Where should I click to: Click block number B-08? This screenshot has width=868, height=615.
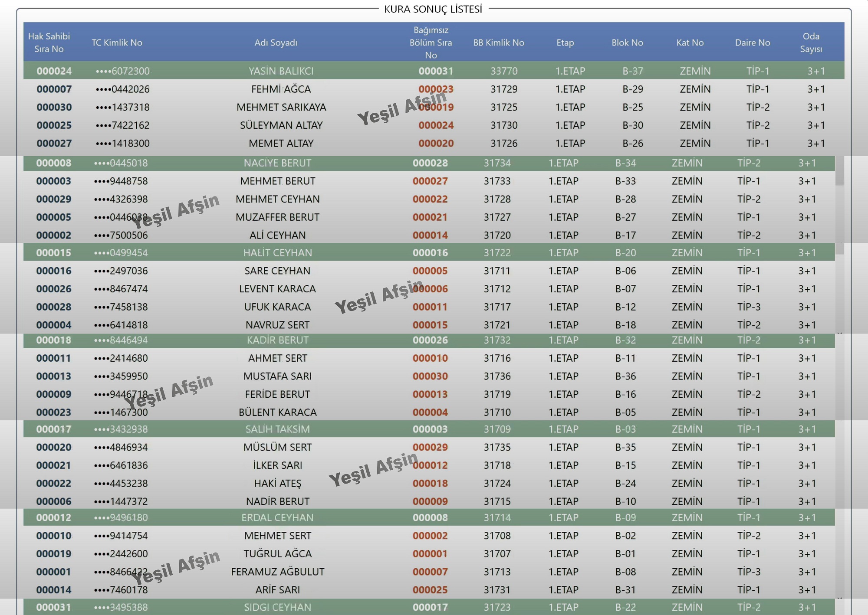pyautogui.click(x=625, y=572)
